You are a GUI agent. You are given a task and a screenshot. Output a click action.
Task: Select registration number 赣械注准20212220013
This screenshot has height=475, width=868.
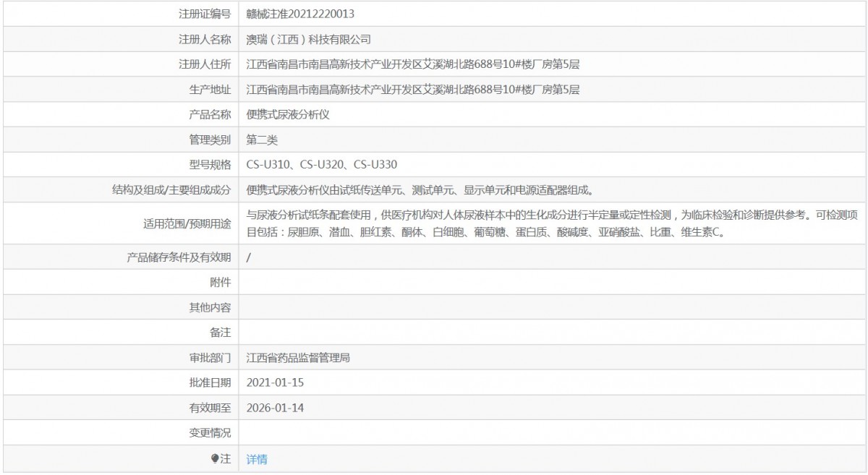pos(300,14)
